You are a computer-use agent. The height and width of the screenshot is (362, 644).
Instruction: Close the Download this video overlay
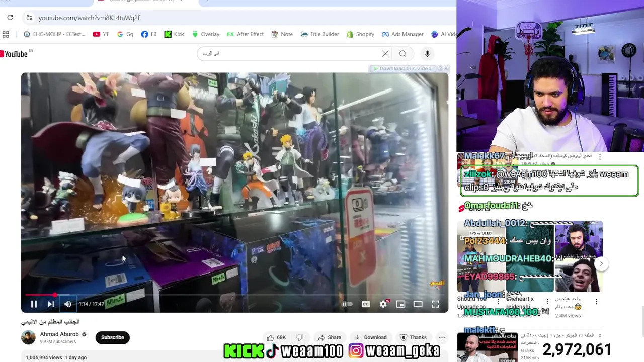(x=446, y=68)
